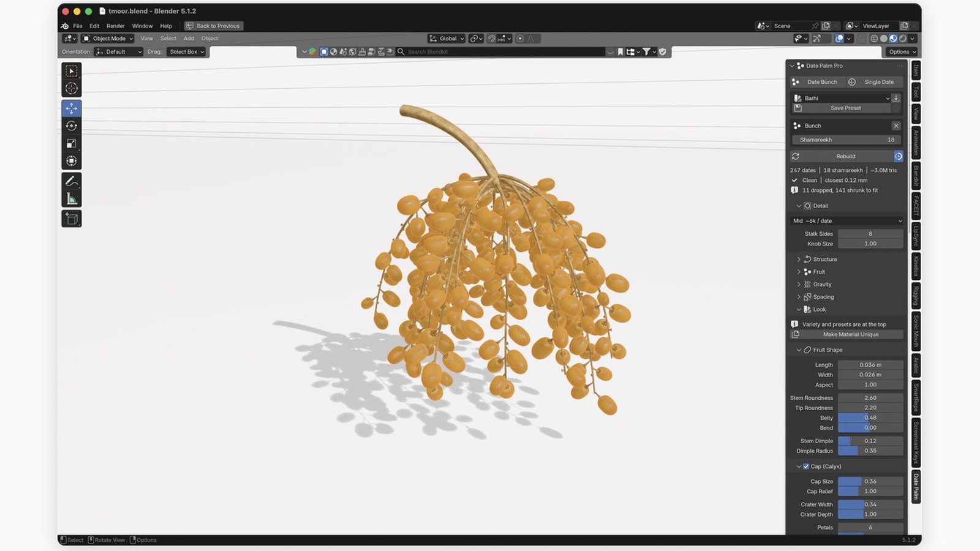
Task: Select the Cursor tool
Action: click(x=72, y=89)
